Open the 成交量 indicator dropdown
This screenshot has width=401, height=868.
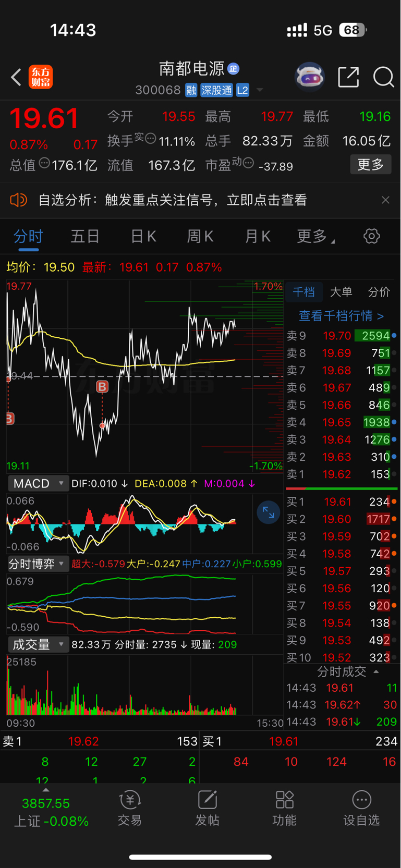(x=38, y=644)
